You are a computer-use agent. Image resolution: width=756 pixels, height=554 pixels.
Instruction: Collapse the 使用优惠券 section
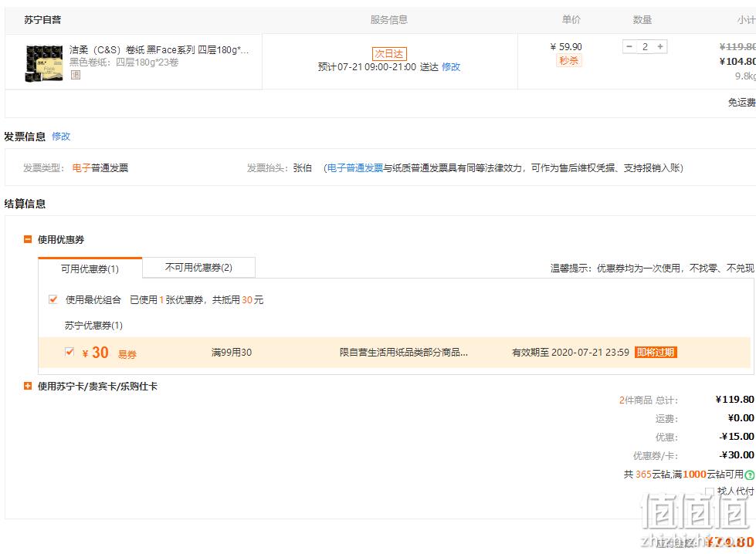pyautogui.click(x=28, y=239)
